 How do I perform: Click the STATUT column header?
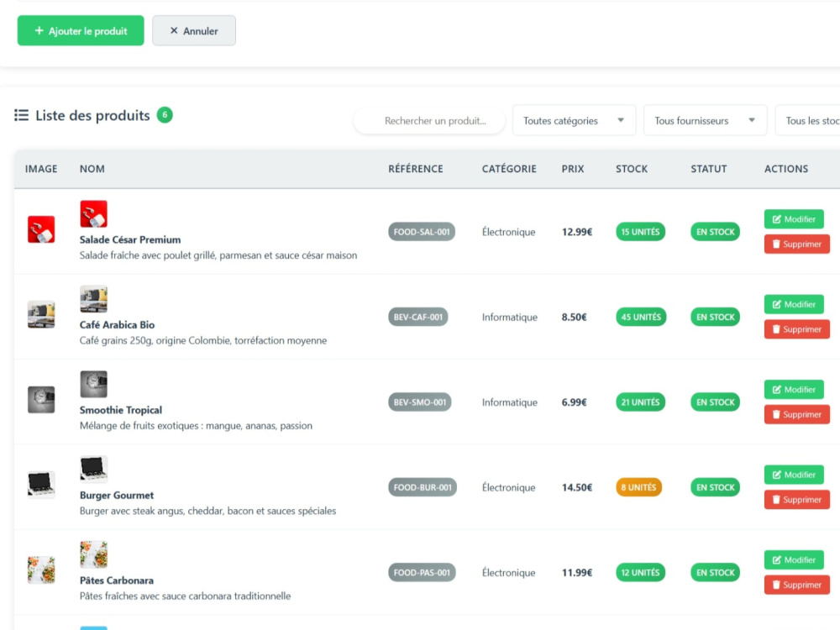709,169
